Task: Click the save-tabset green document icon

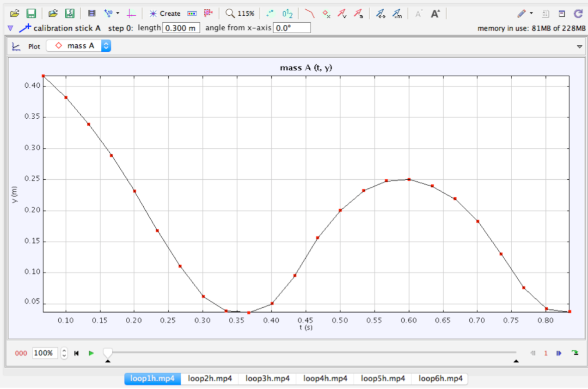Action: [x=69, y=13]
